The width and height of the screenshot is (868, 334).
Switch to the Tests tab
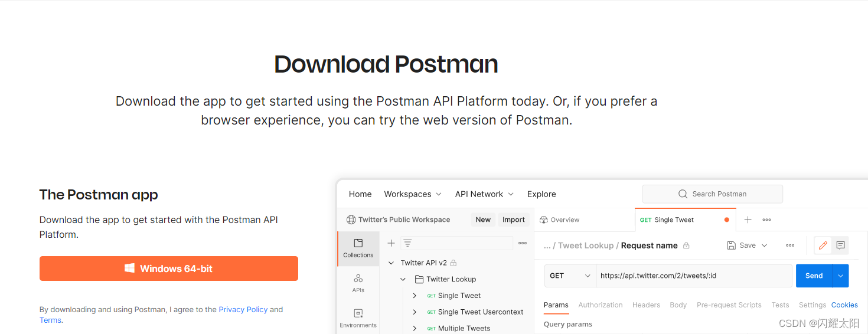pos(780,305)
